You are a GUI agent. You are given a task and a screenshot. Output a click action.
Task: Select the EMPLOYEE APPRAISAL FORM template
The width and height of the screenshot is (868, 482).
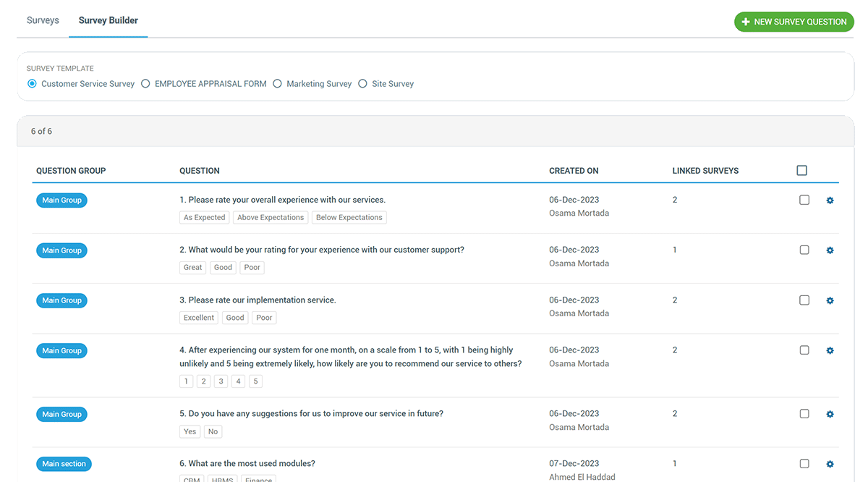point(145,83)
